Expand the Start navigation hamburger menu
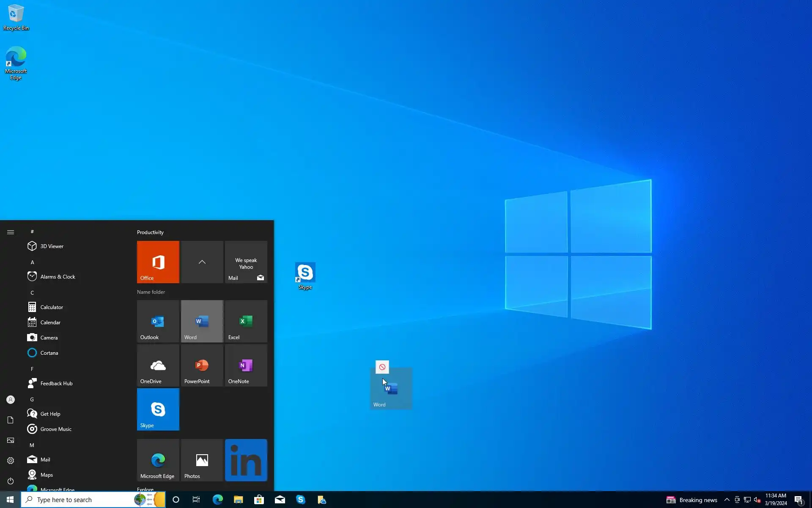Image resolution: width=812 pixels, height=508 pixels. point(11,232)
